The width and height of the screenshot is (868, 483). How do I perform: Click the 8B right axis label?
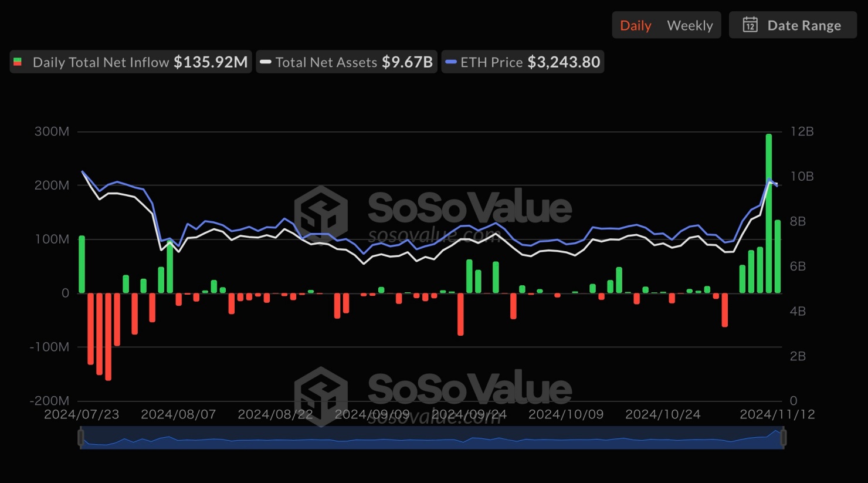point(798,221)
